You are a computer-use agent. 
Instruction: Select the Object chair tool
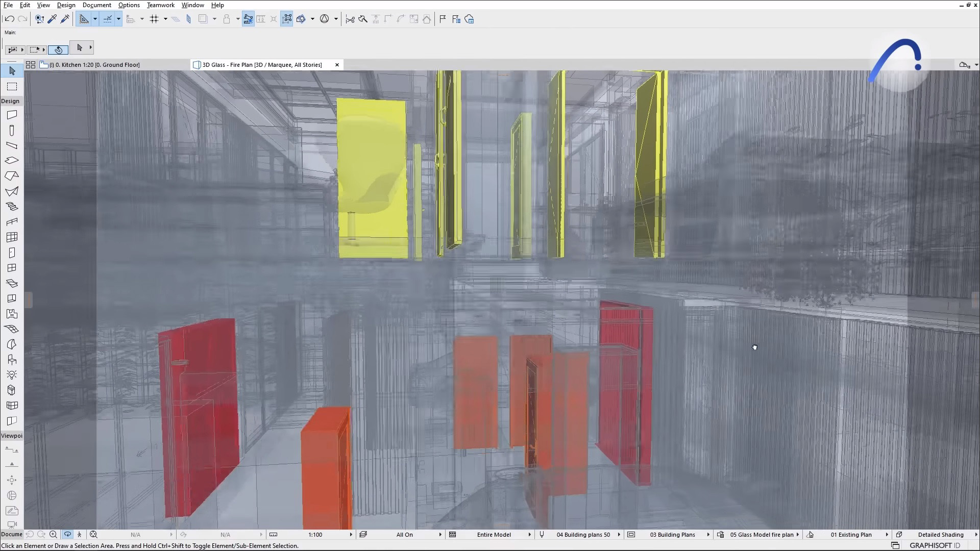[x=12, y=360]
